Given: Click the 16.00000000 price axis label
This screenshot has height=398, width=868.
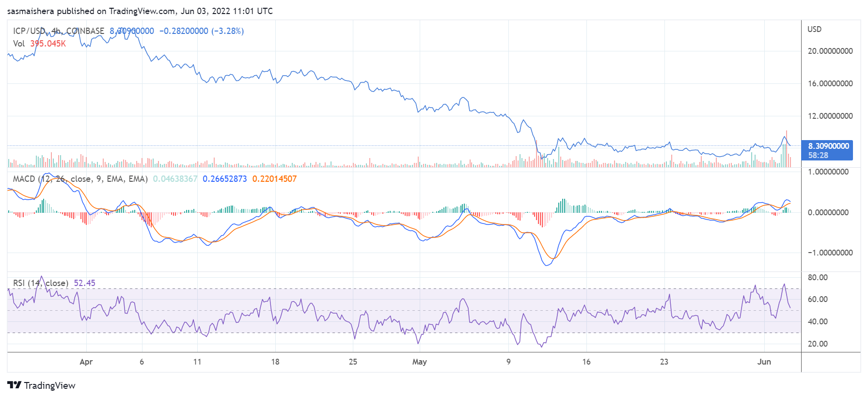Looking at the screenshot, I should (830, 83).
